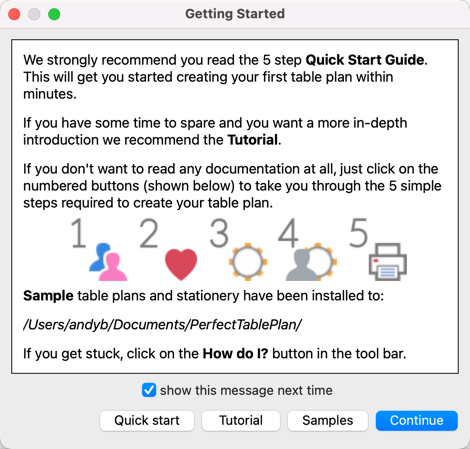Open the printer step 5 icon

pos(388,262)
